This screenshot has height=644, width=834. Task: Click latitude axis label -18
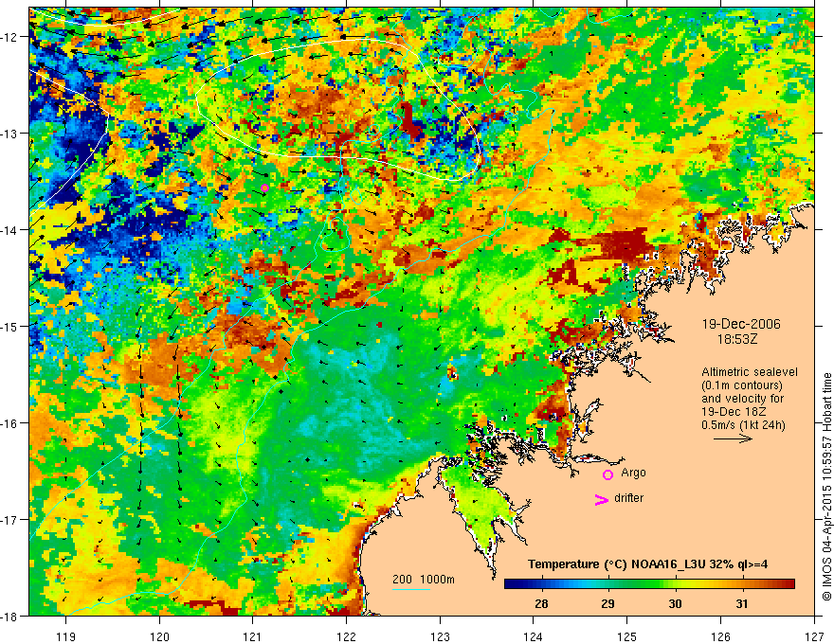click(x=10, y=616)
